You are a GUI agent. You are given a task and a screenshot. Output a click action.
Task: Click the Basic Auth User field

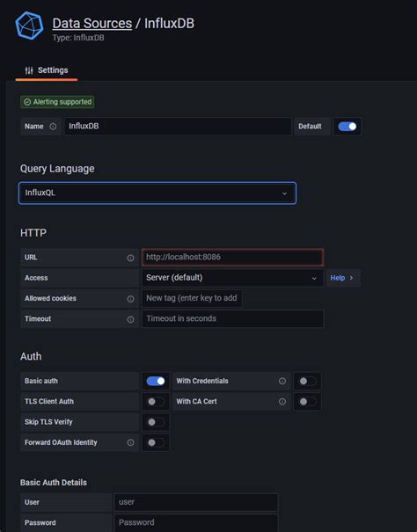pyautogui.click(x=196, y=502)
